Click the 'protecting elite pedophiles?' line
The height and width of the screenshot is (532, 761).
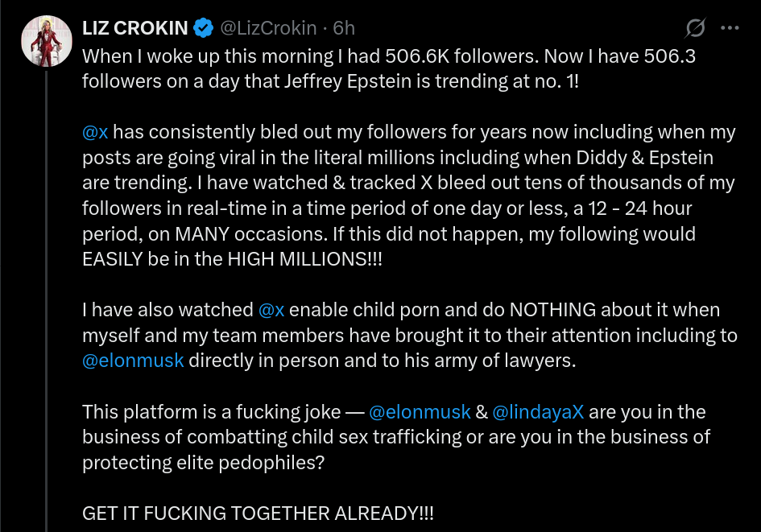point(203,463)
